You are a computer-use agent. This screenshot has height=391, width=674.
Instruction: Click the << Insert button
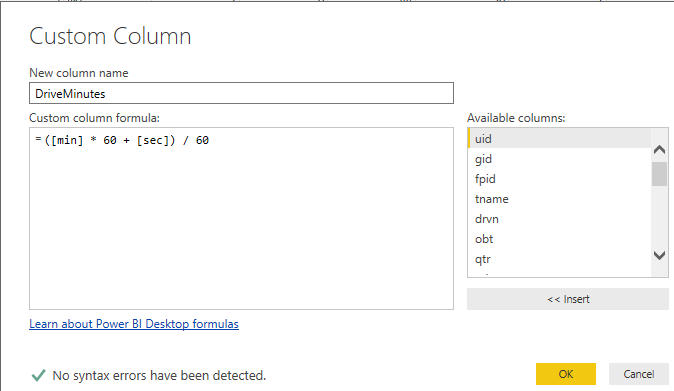[x=568, y=299]
